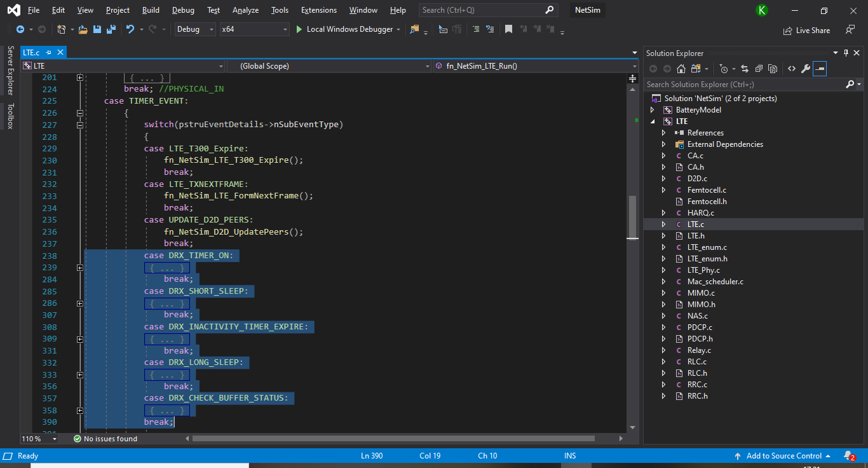Click Collapse All icon in Solution Explorer
868x468 pixels.
[x=759, y=69]
